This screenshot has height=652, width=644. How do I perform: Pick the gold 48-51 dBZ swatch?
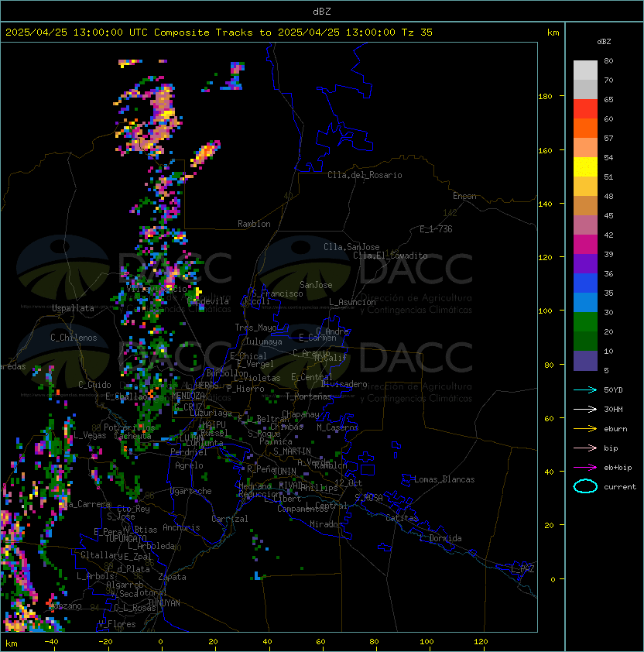point(585,187)
